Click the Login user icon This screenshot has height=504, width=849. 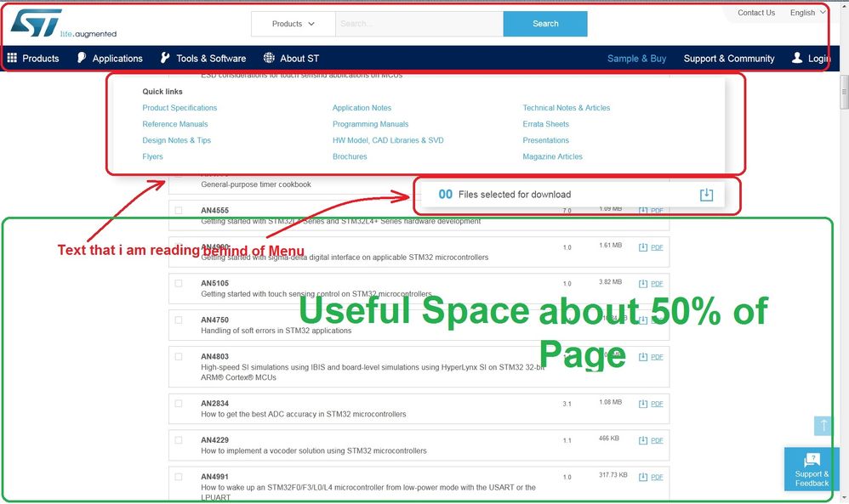[x=797, y=58]
